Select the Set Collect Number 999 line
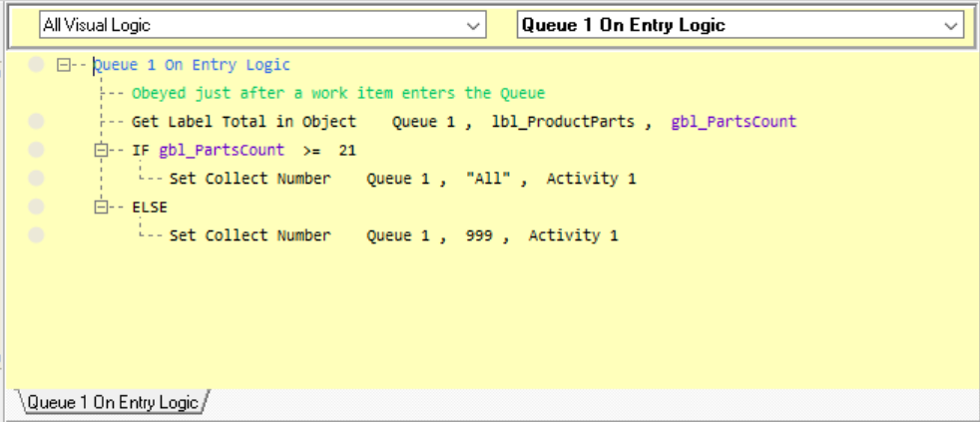The image size is (980, 422). pyautogui.click(x=394, y=235)
